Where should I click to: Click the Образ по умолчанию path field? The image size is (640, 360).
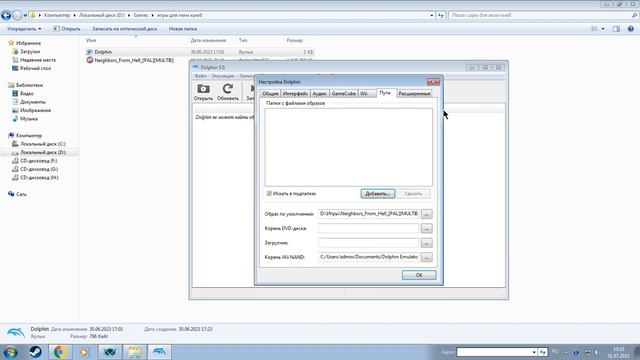[369, 214]
